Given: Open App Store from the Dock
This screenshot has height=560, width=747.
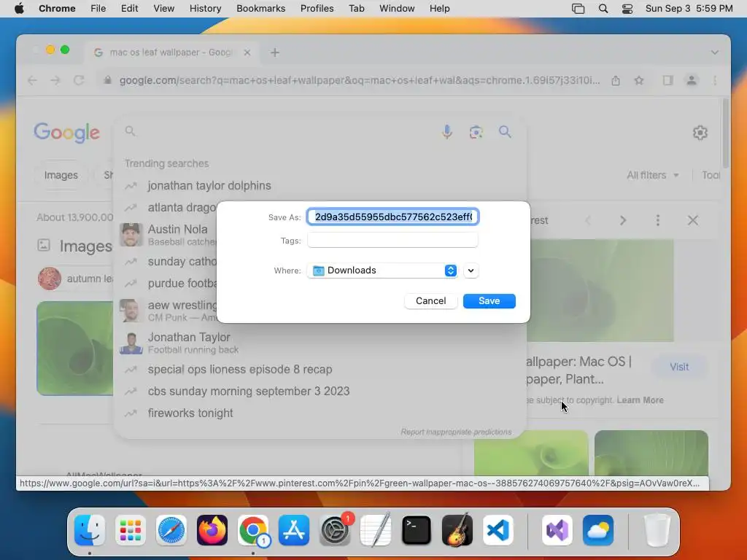Looking at the screenshot, I should pos(293,530).
